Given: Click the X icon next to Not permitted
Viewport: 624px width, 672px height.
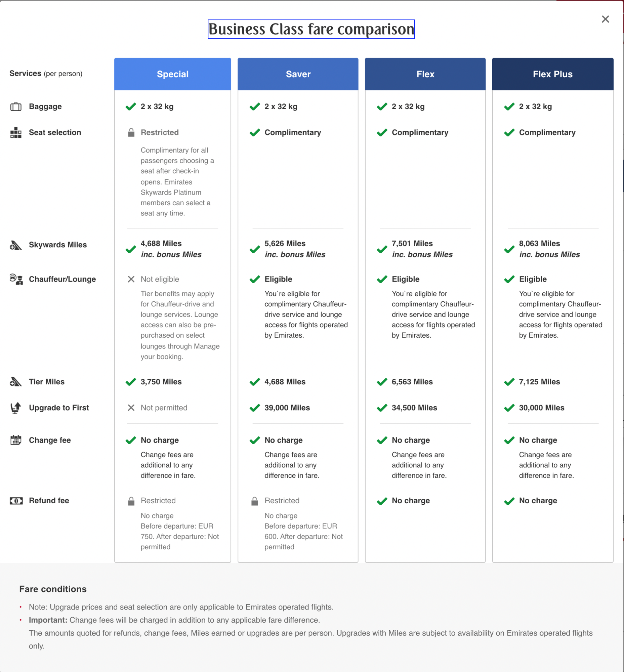Looking at the screenshot, I should click(131, 408).
